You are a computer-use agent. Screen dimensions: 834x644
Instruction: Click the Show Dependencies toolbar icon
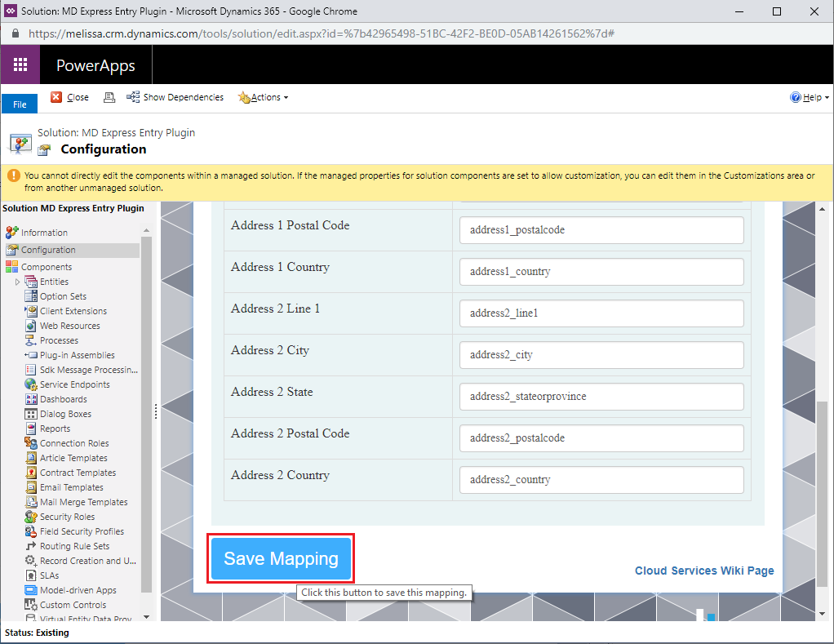click(x=133, y=97)
